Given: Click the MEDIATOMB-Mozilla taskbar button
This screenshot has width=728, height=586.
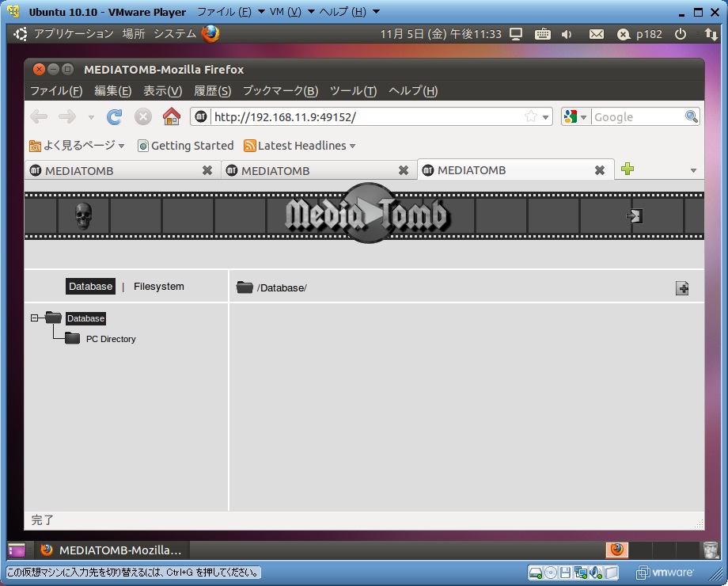Looking at the screenshot, I should pyautogui.click(x=111, y=550).
